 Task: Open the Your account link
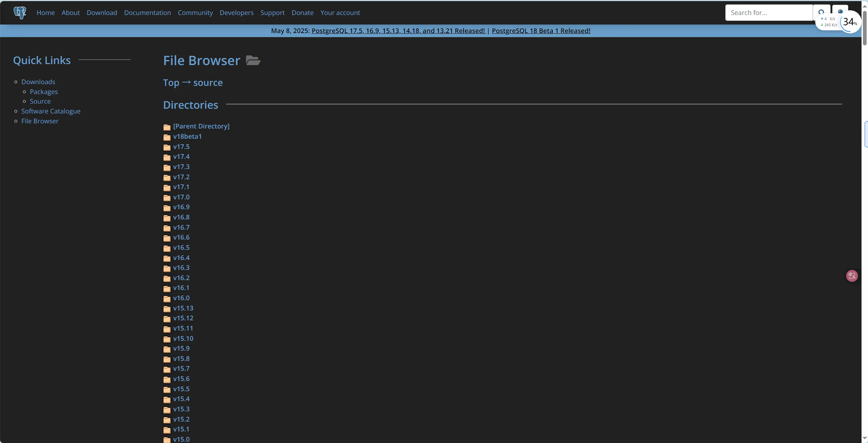pos(340,13)
